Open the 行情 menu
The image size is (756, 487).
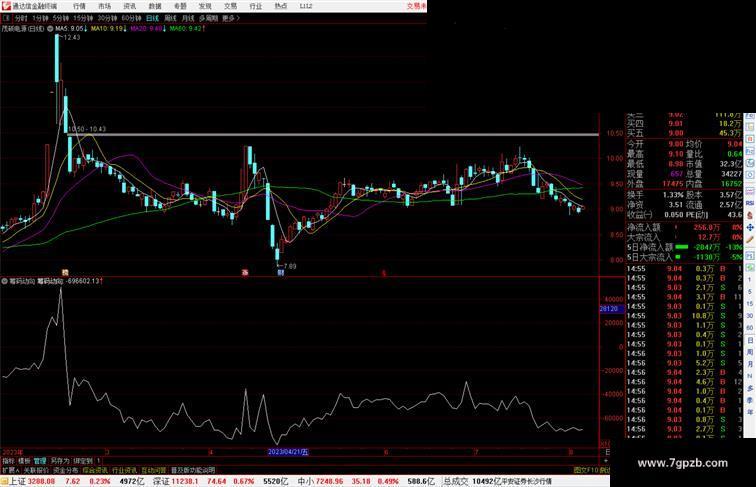point(79,6)
